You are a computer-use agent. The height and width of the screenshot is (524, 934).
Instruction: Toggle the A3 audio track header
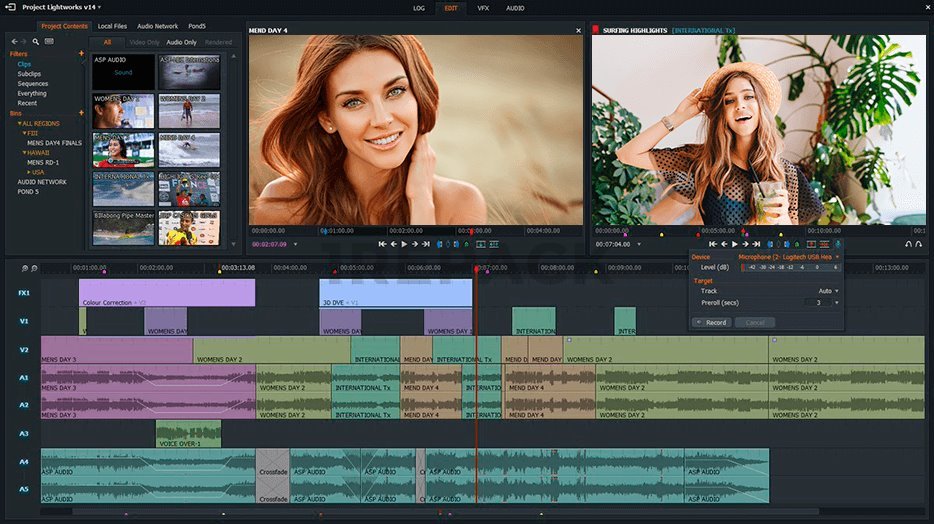pyautogui.click(x=23, y=433)
